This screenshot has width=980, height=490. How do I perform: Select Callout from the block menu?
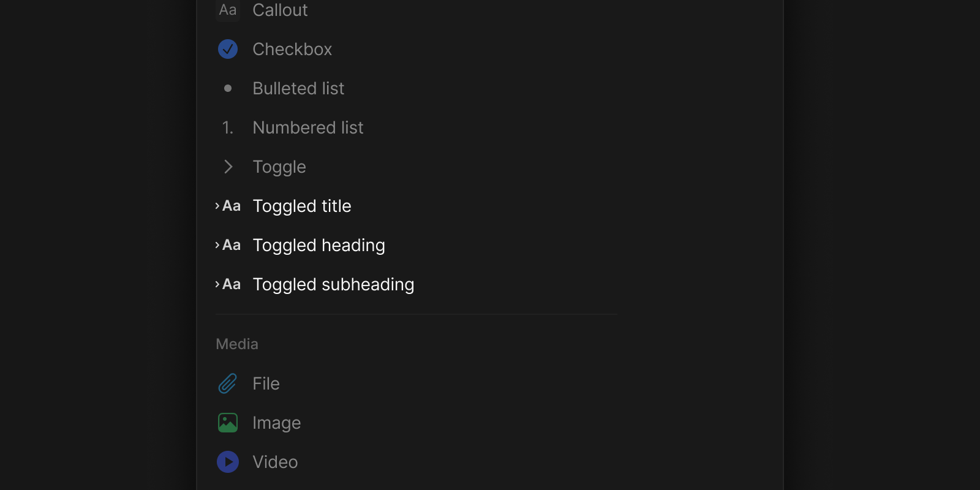[x=280, y=10]
